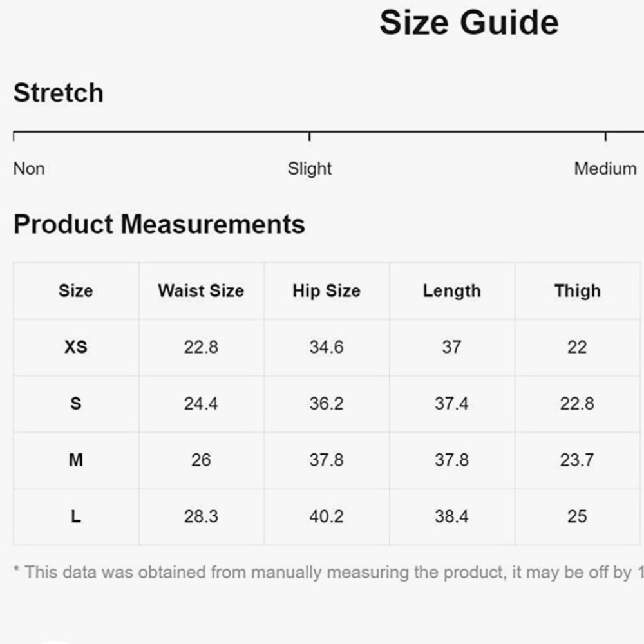
Task: Select the S size row label
Action: click(x=76, y=403)
